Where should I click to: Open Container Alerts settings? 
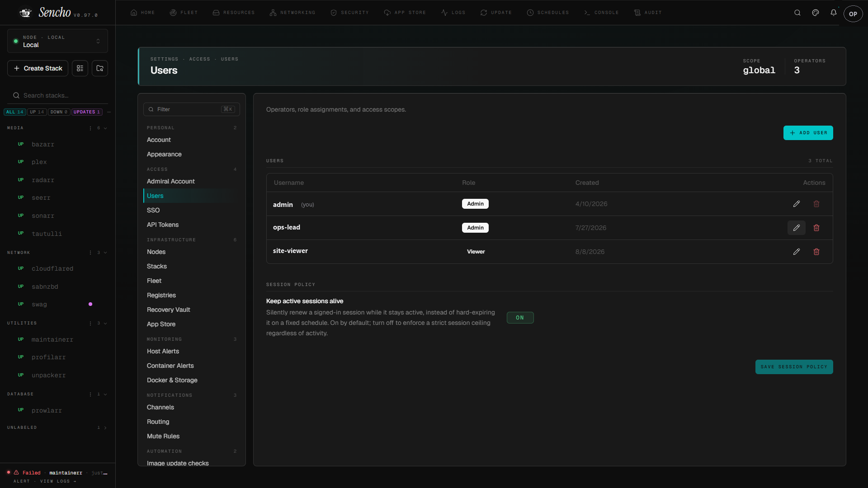[x=191, y=366]
